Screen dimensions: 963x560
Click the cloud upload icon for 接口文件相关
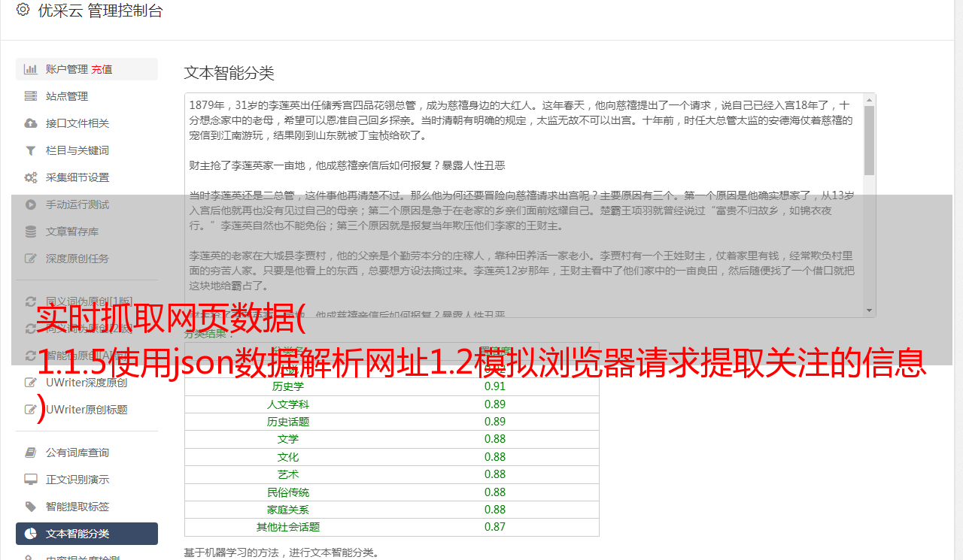pyautogui.click(x=31, y=123)
